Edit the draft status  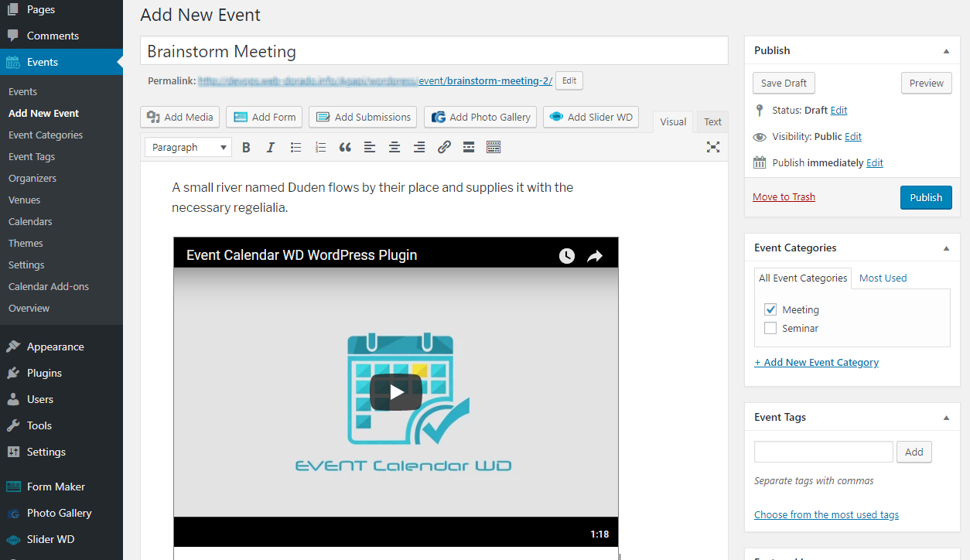[x=839, y=111]
